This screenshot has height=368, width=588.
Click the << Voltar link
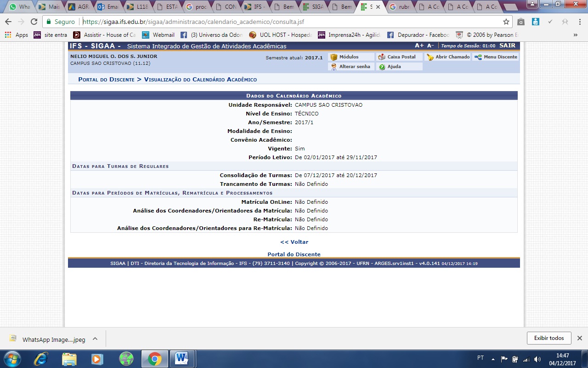294,242
